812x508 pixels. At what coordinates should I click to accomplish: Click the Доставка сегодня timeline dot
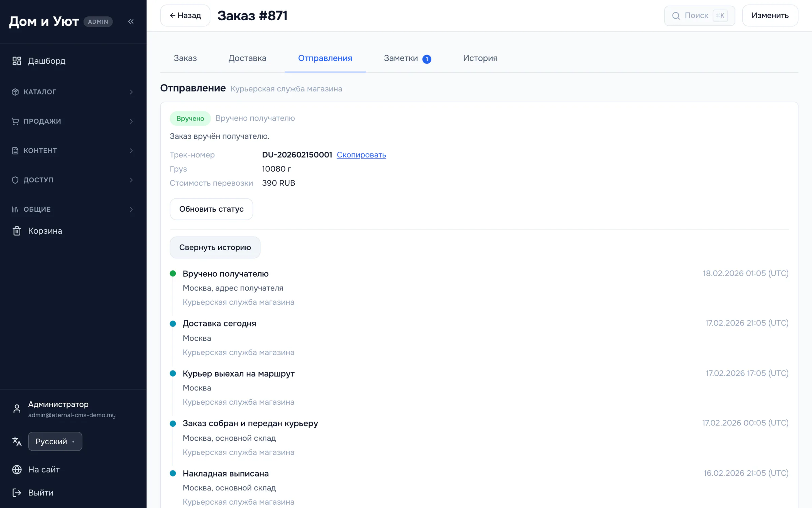pyautogui.click(x=173, y=324)
